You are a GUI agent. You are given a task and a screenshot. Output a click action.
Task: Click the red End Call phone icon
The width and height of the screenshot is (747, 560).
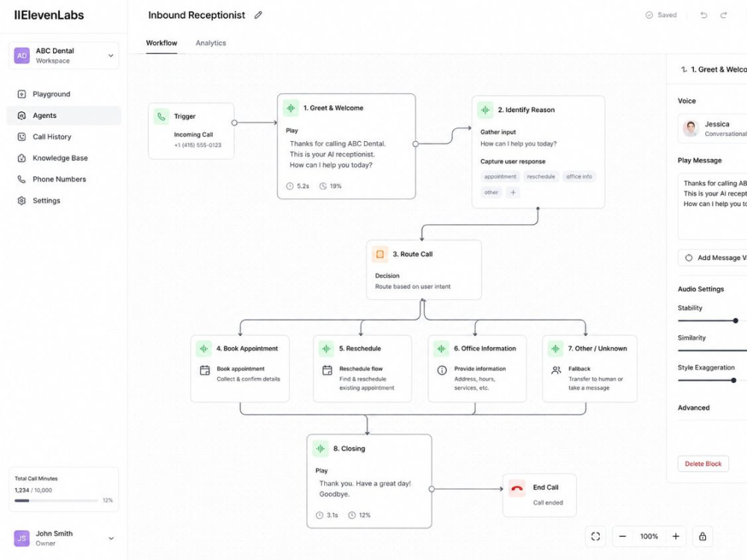tap(517, 488)
